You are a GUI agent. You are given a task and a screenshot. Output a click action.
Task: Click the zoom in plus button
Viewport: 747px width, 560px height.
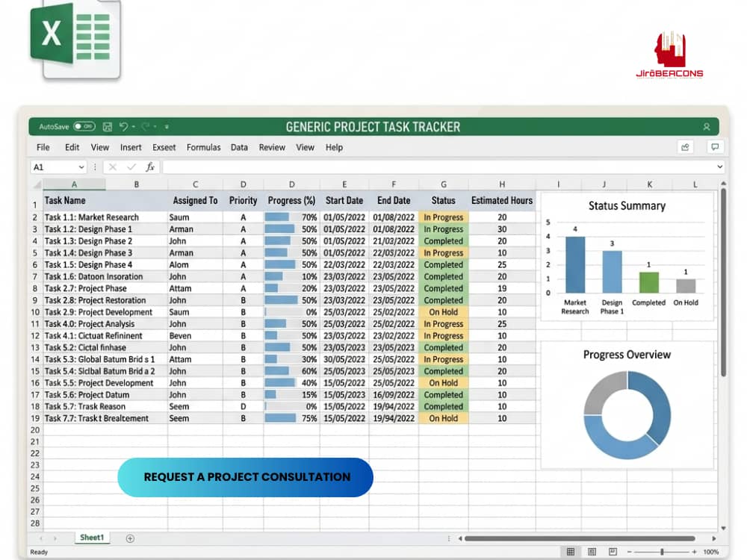coord(694,552)
